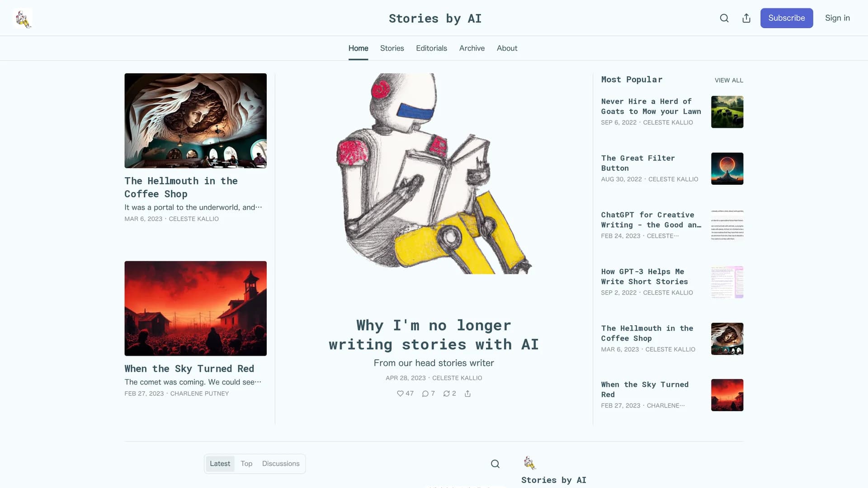Image resolution: width=868 pixels, height=488 pixels.
Task: Click the goats on lawn thumbnail
Action: pos(727,112)
